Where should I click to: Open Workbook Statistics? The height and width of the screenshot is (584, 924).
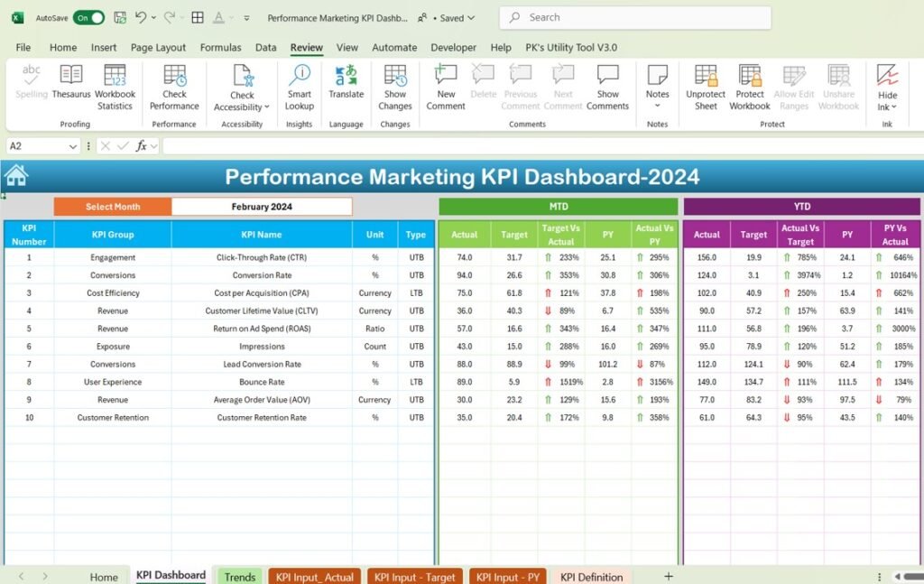(x=115, y=88)
